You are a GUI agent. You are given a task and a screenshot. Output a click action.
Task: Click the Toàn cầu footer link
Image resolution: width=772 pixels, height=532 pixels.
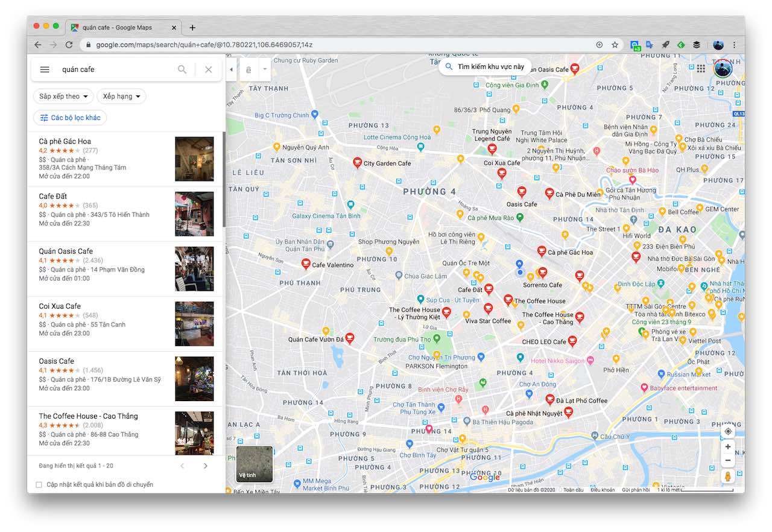pos(573,490)
